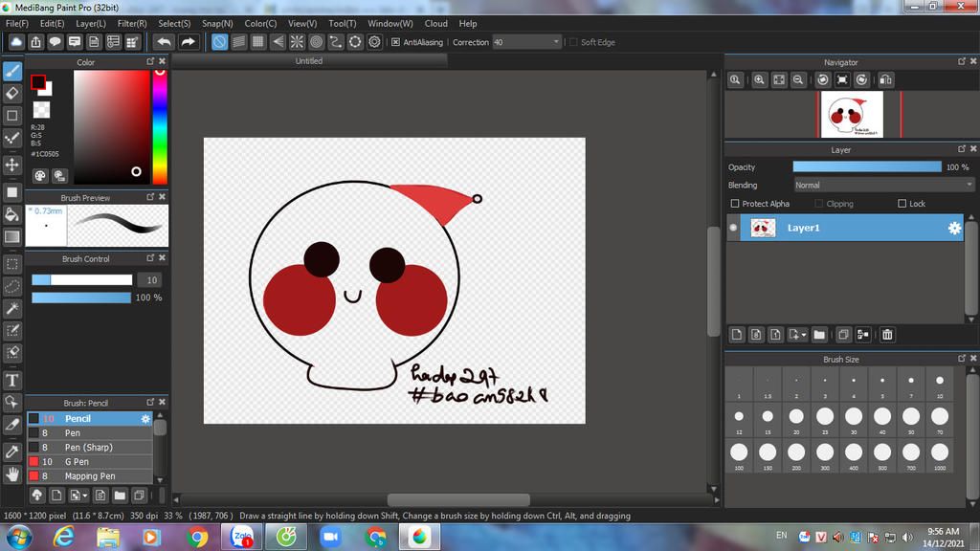Viewport: 980px width, 551px height.
Task: Choose the concentric circle snap guide
Action: tap(316, 42)
